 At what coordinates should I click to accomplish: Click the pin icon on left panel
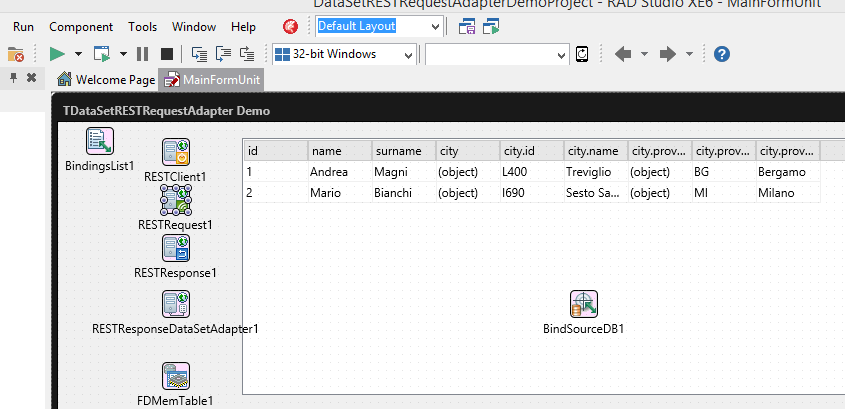14,78
